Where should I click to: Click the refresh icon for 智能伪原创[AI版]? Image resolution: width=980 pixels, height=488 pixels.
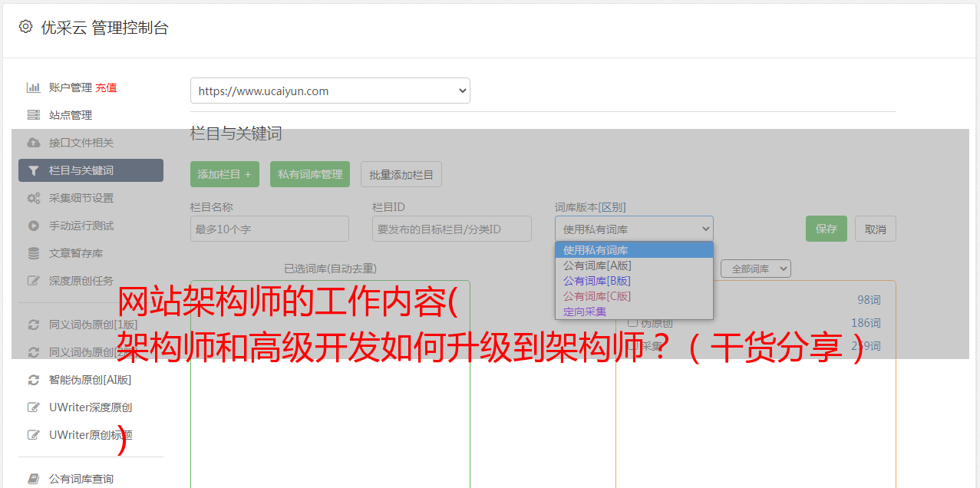33,380
